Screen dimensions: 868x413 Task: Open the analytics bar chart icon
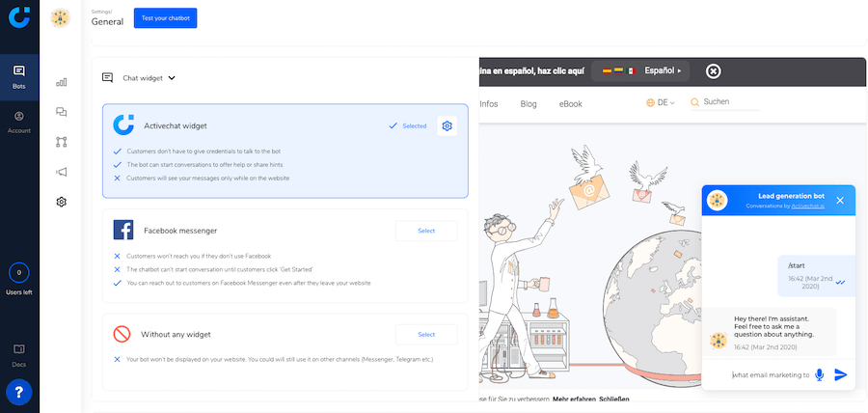point(62,82)
